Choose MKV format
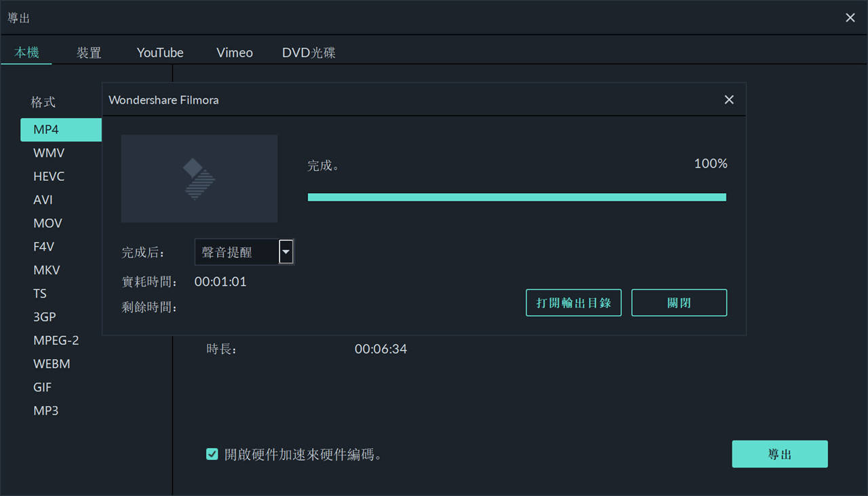The image size is (868, 496). coord(47,270)
